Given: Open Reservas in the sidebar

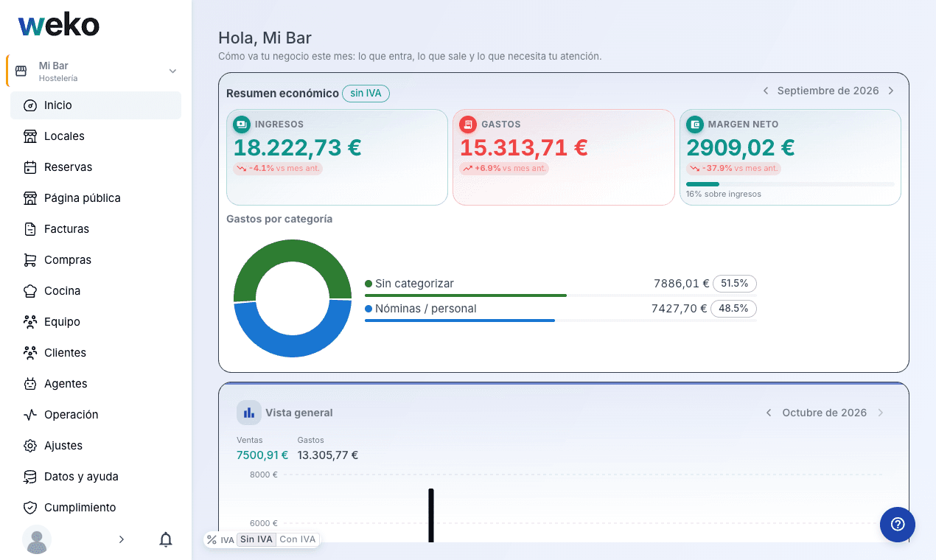Looking at the screenshot, I should [x=96, y=167].
